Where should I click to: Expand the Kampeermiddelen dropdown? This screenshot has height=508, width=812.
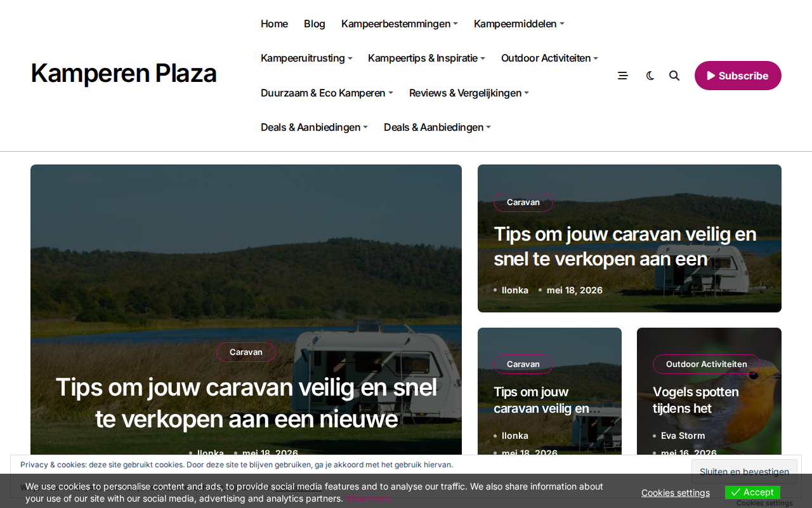tap(519, 23)
